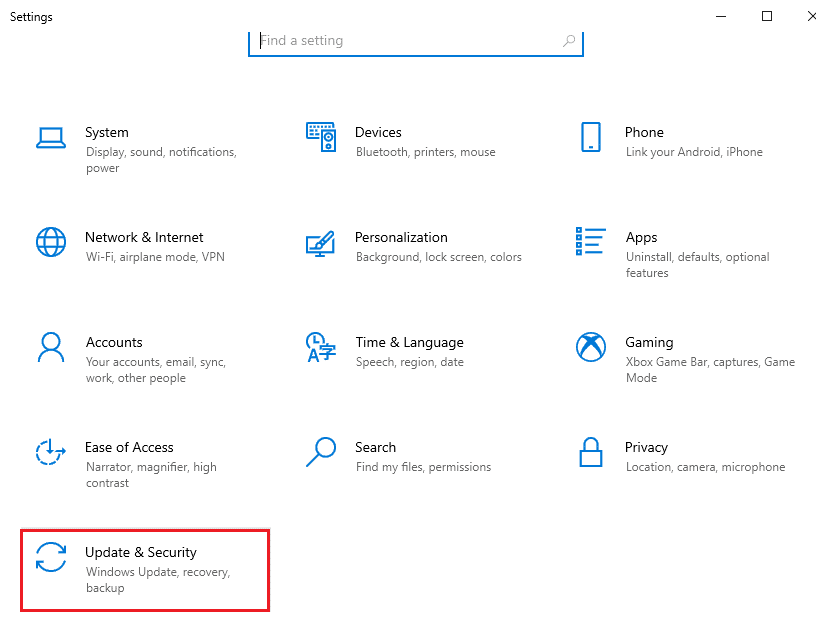Click the Link your Android, iPhone text
Image resolution: width=816 pixels, height=623 pixels.
pyautogui.click(x=695, y=152)
